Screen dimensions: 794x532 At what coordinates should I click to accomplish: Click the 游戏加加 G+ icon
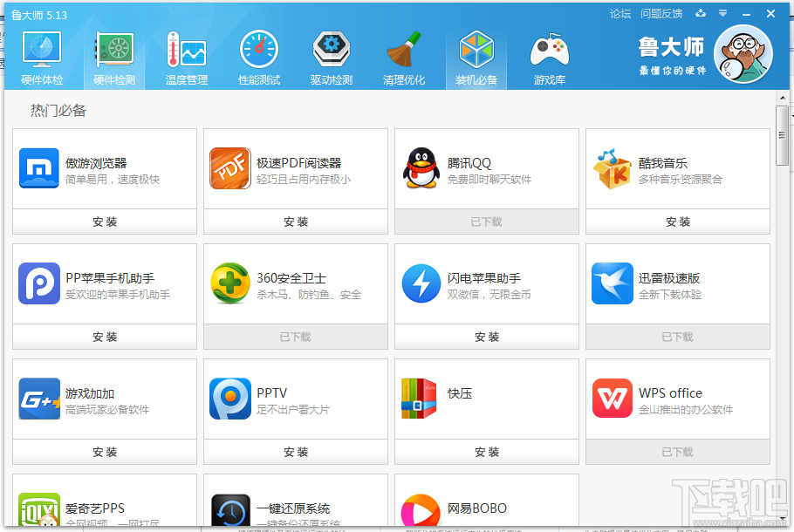[x=39, y=399]
